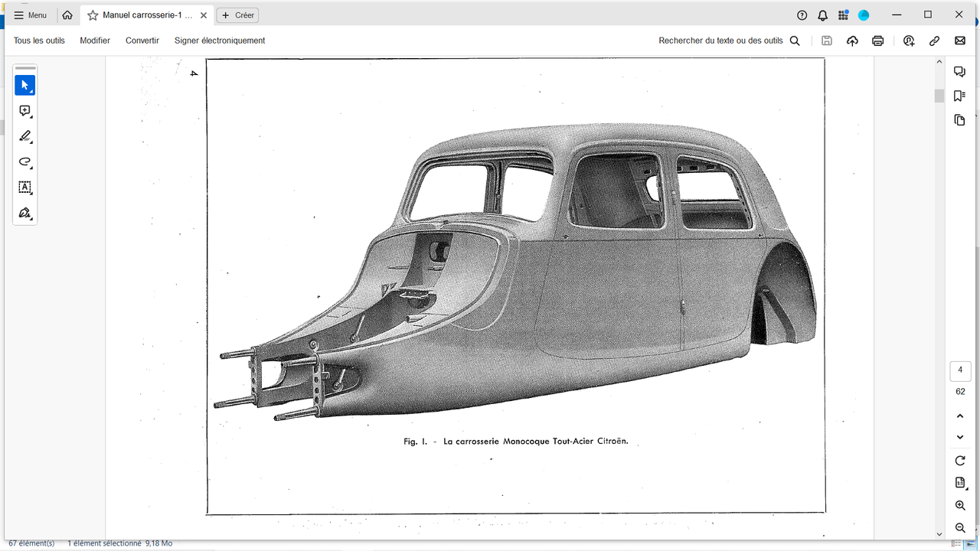Image resolution: width=980 pixels, height=551 pixels.
Task: Open the comments panel on right
Action: [x=959, y=71]
